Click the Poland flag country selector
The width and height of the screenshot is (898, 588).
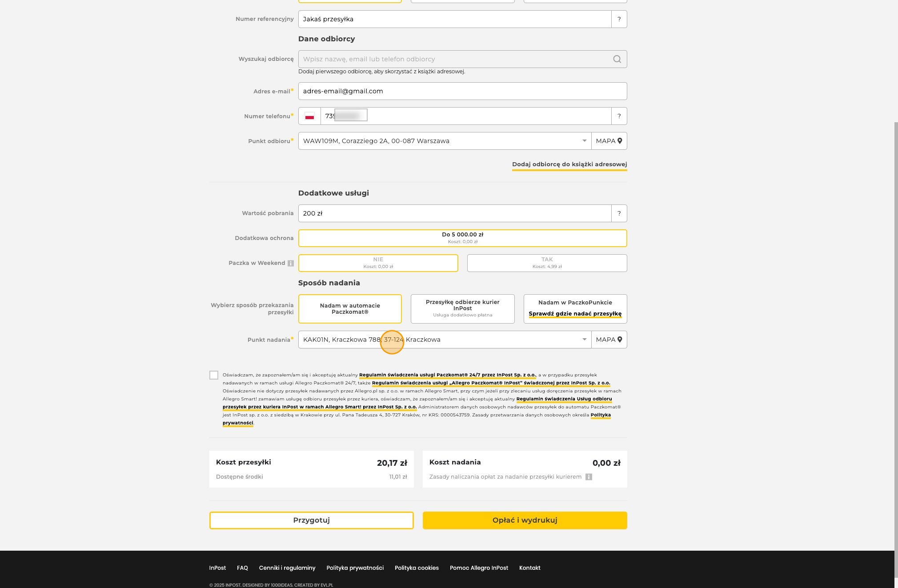(x=309, y=116)
